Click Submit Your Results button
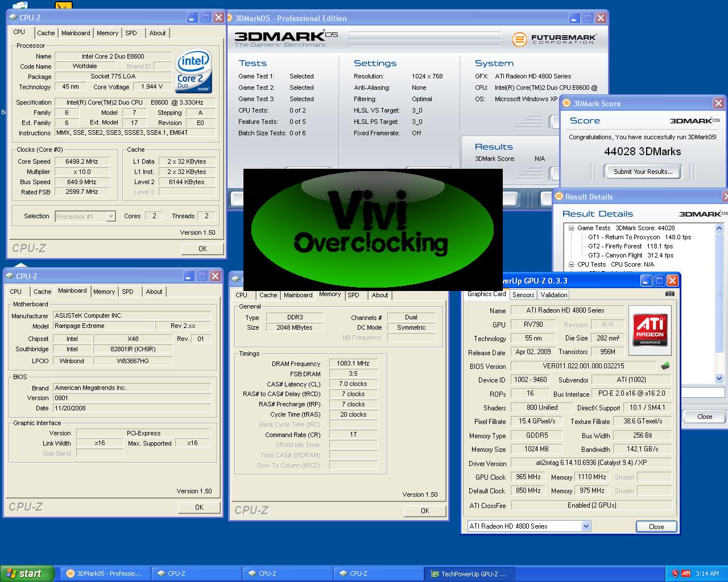The height and width of the screenshot is (582, 728). tap(643, 172)
